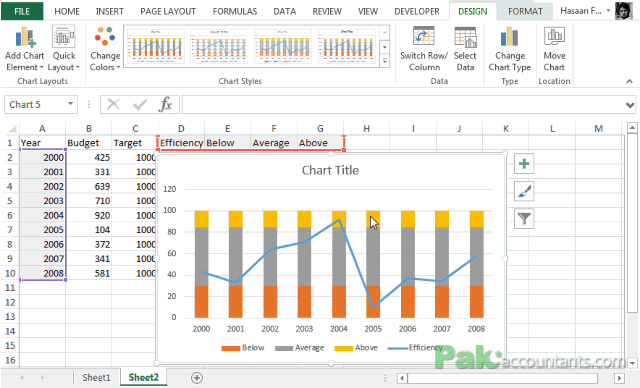Click the Chart Filters funnel button
This screenshot has height=388, width=640.
click(x=524, y=219)
